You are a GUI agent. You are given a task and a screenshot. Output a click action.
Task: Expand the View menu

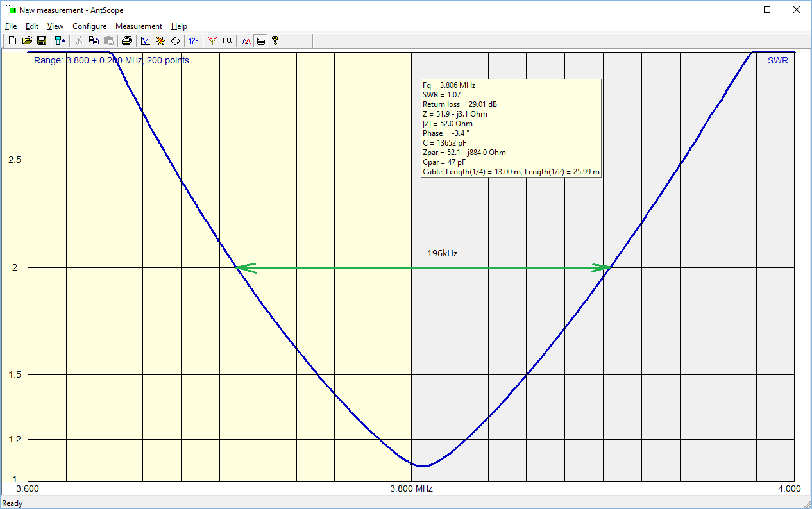click(x=55, y=26)
